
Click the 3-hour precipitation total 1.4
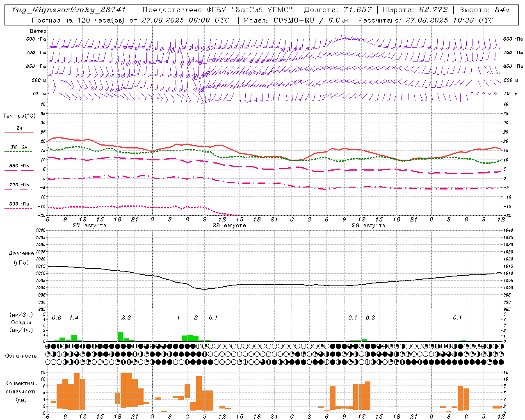[74, 318]
